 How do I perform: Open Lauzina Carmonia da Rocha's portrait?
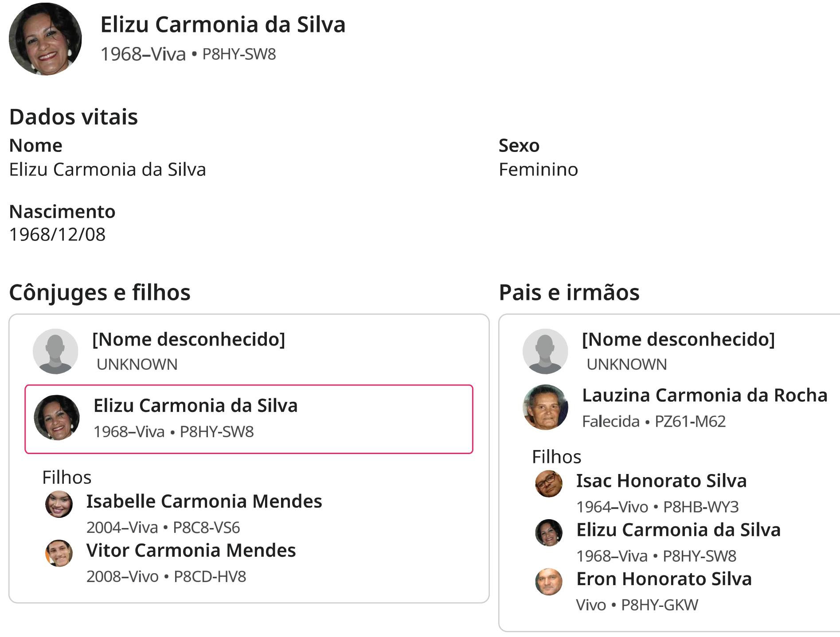click(545, 408)
